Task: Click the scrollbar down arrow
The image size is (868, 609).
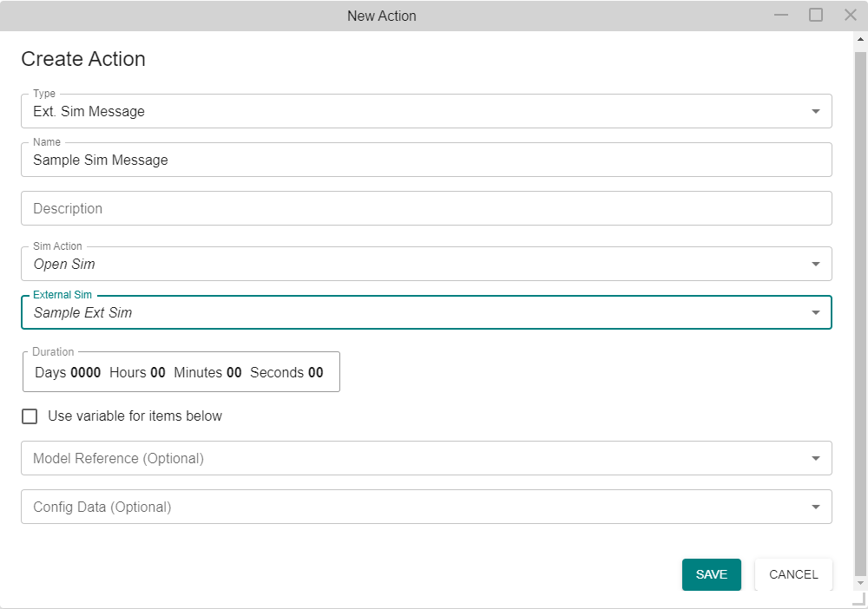Action: pyautogui.click(x=860, y=583)
